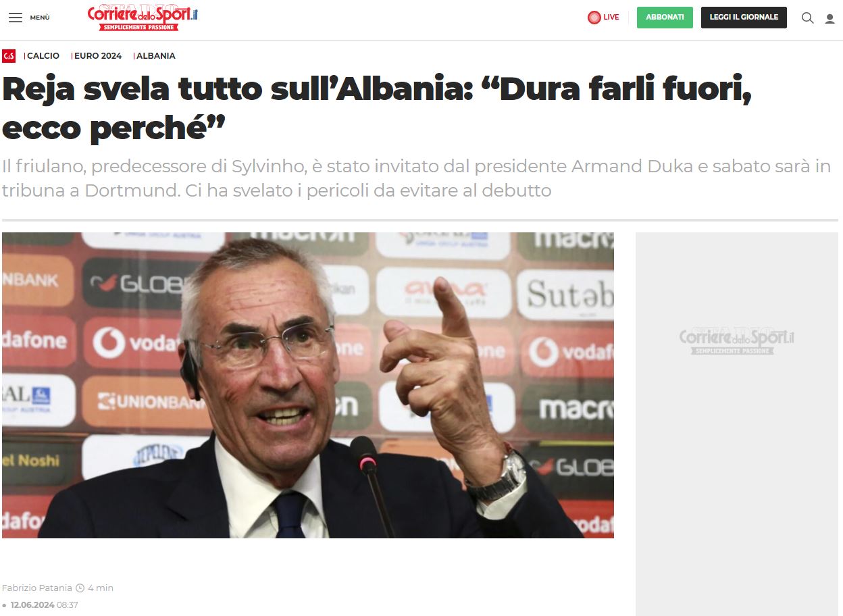Viewport: 843px width, 616px height.
Task: Click the article subtitle paragraph
Action: [416, 178]
